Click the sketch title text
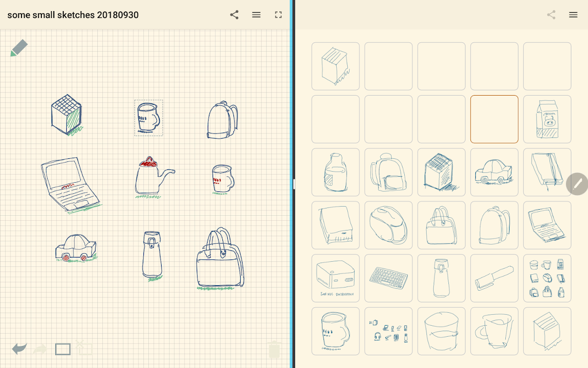The height and width of the screenshot is (368, 588). (73, 15)
